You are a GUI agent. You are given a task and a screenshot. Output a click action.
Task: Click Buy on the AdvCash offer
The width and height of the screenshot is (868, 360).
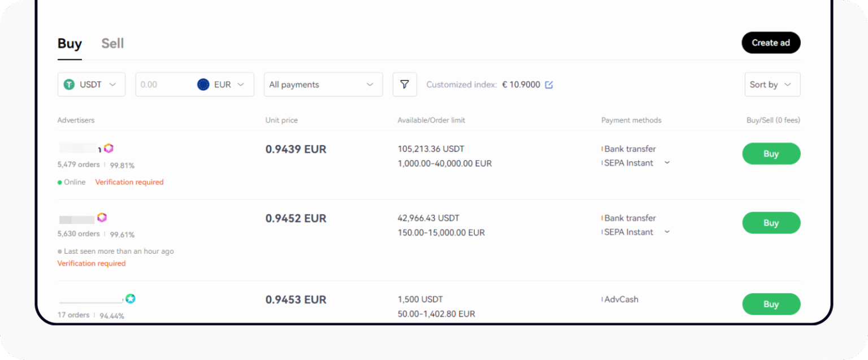pos(771,304)
